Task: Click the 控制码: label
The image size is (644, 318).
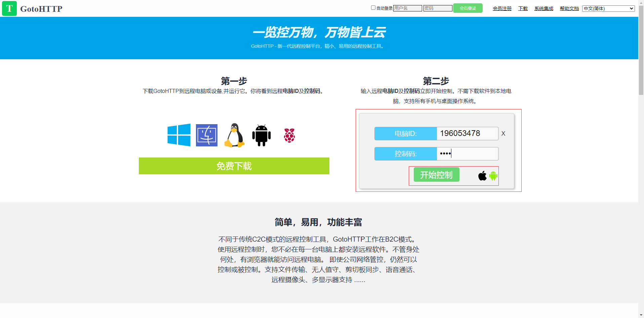Action: tap(406, 154)
